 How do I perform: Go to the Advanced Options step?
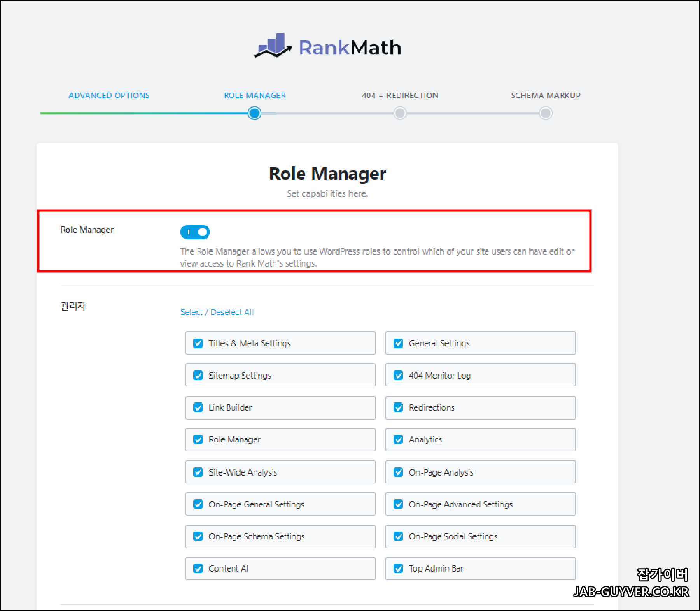click(x=109, y=95)
